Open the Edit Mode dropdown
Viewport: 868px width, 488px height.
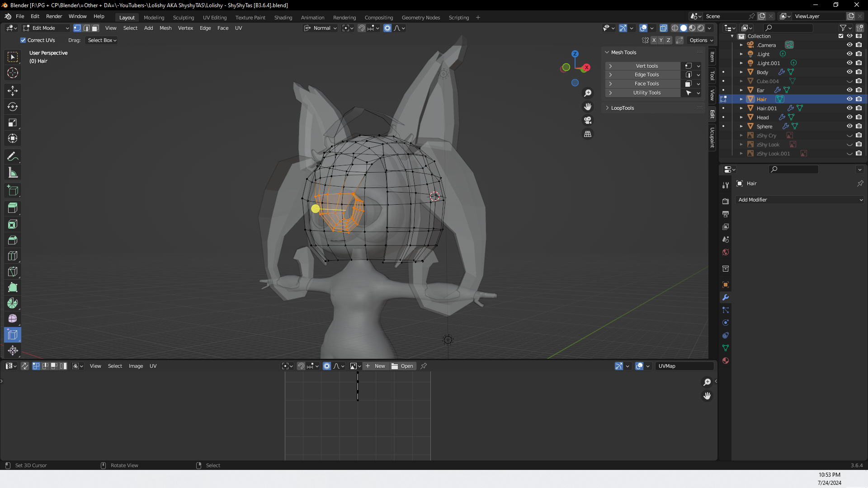[46, 28]
